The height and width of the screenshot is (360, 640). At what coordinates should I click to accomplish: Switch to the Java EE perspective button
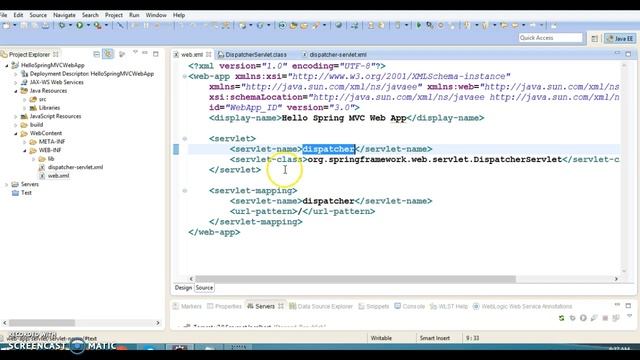620,38
